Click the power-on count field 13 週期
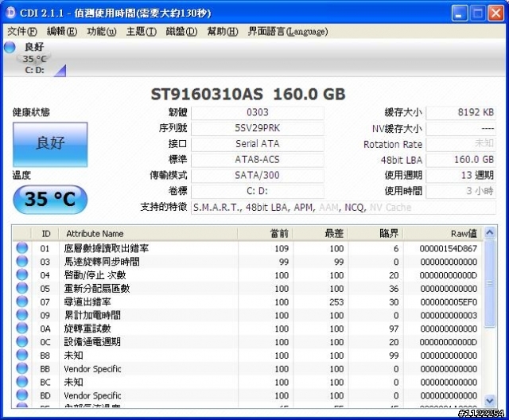 pos(460,175)
